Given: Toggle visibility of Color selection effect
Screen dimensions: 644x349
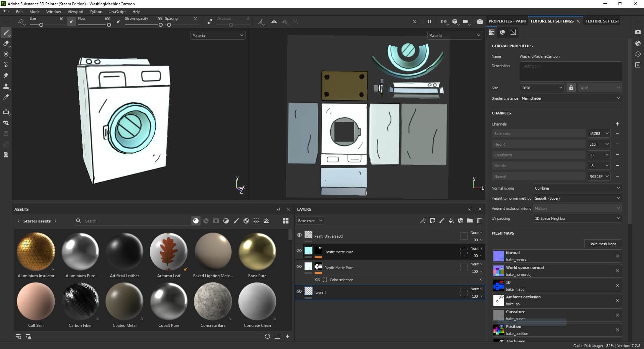Looking at the screenshot, I should click(x=317, y=280).
